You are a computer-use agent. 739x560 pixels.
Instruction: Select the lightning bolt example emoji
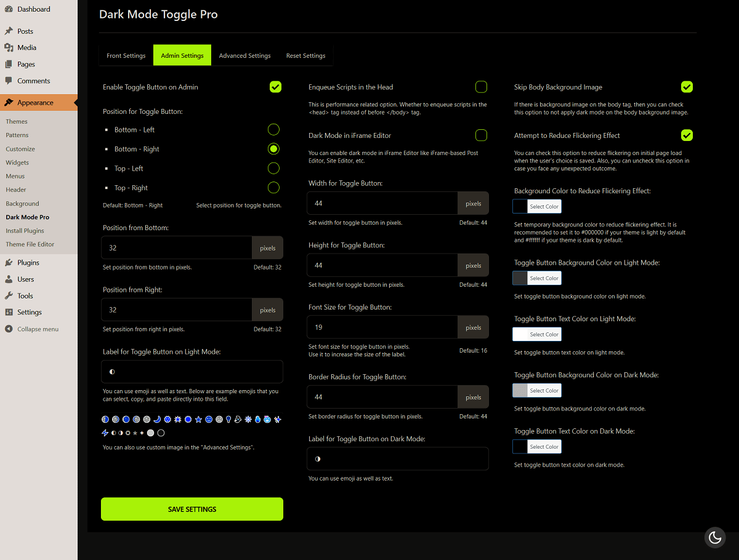click(x=105, y=433)
